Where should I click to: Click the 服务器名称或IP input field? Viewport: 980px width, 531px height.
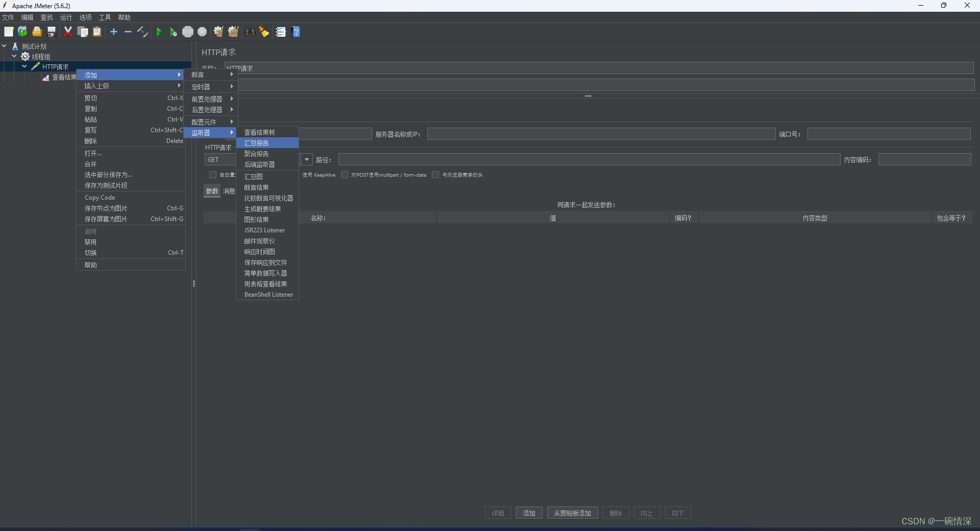(x=601, y=134)
